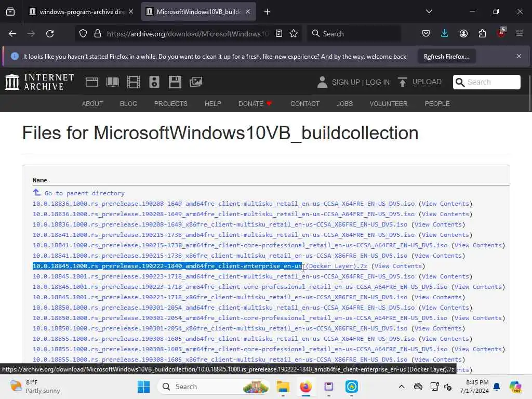This screenshot has width=532, height=399.
Task: Open the DONATE menu item
Action: coord(255,104)
